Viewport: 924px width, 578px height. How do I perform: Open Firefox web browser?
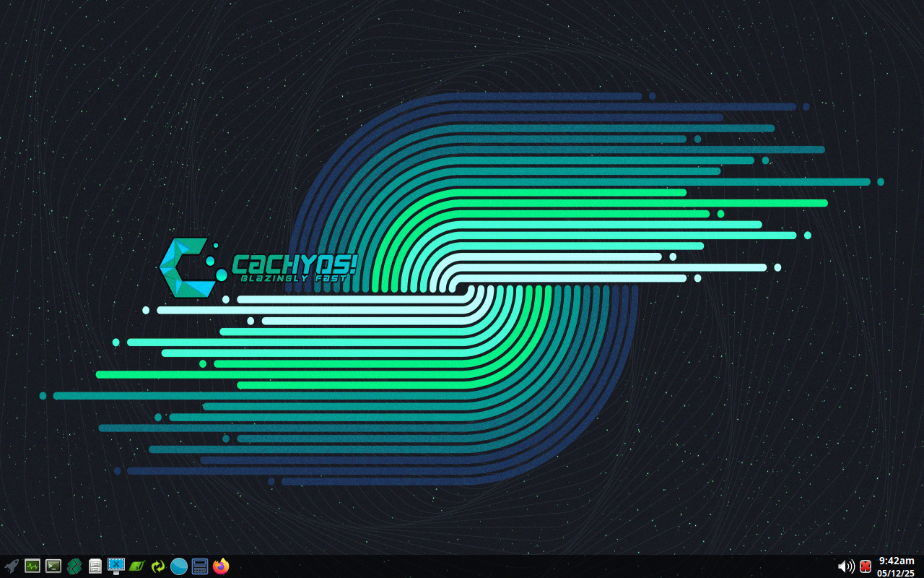tap(221, 566)
